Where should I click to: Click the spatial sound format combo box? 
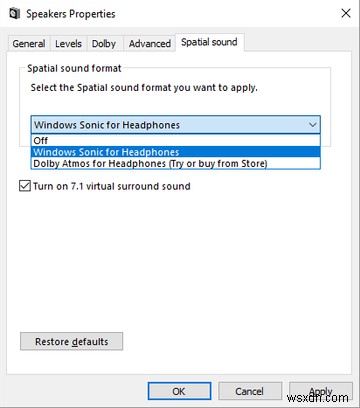[176, 125]
